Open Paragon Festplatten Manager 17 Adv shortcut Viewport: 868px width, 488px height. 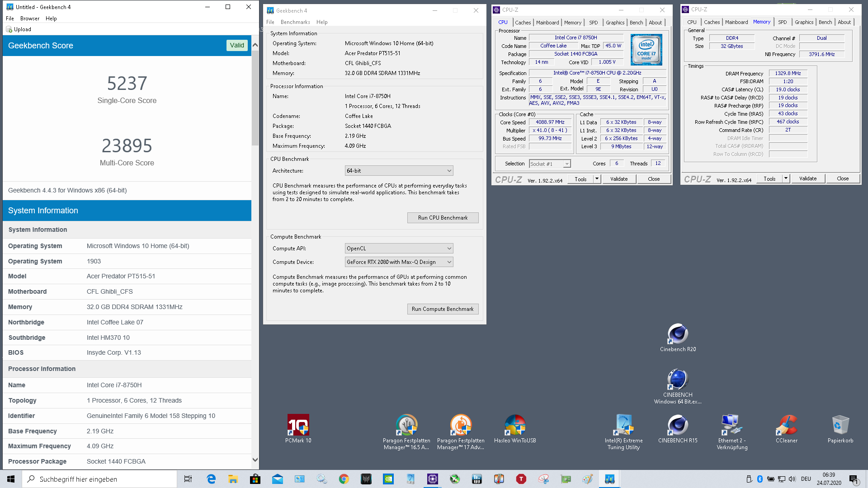pos(461,432)
